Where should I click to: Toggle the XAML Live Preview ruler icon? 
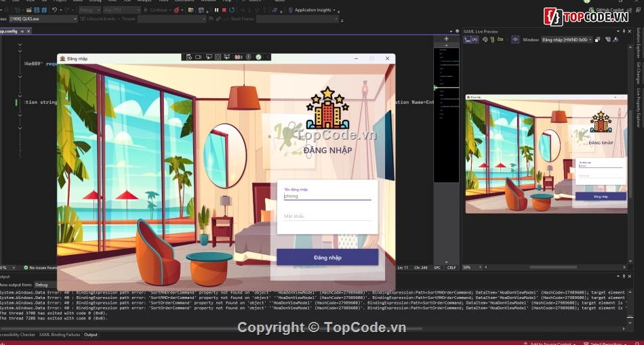tap(492, 39)
